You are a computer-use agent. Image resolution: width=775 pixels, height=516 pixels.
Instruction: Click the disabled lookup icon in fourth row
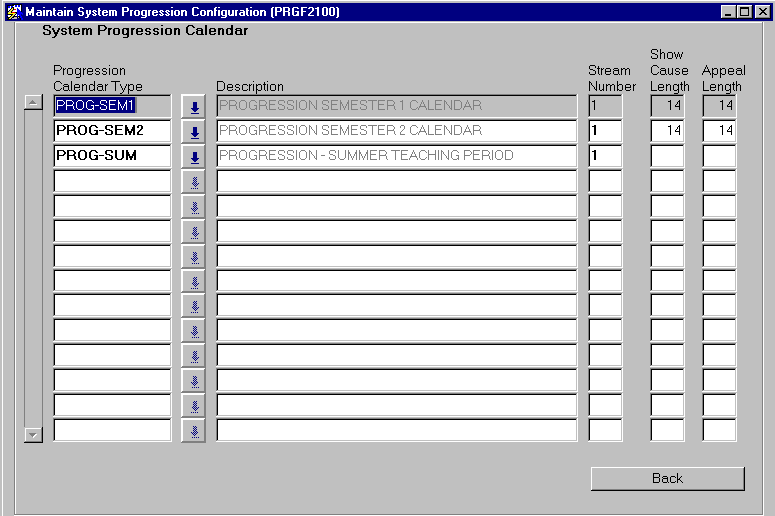click(194, 181)
